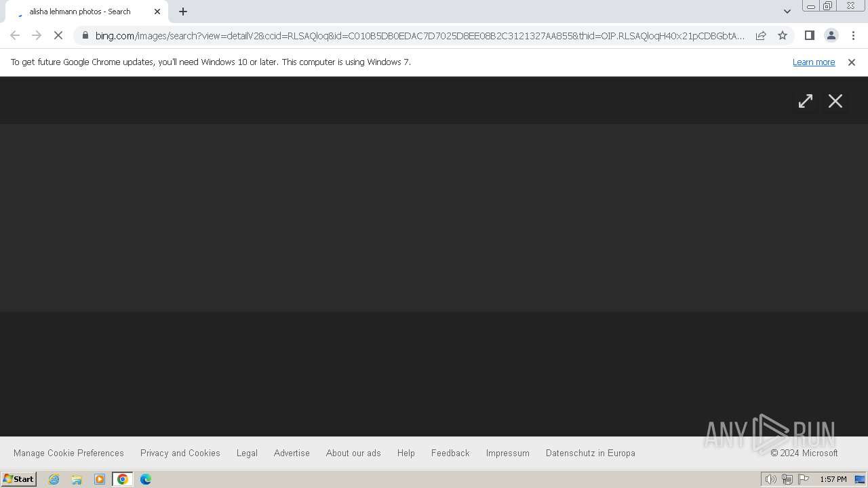Open Chrome profile menu

(x=831, y=35)
